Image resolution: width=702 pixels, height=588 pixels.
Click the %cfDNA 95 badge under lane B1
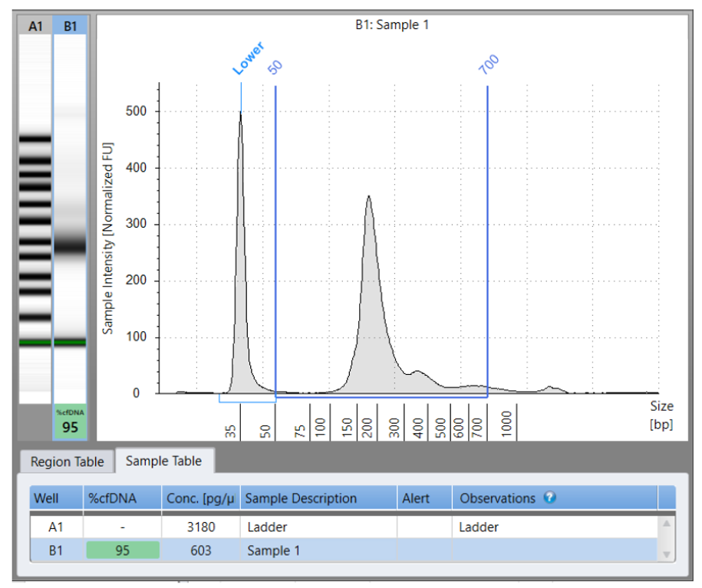point(70,422)
